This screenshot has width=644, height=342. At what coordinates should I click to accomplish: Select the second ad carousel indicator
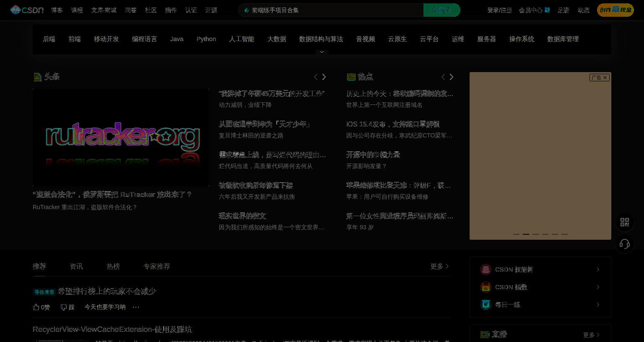tap(526, 234)
